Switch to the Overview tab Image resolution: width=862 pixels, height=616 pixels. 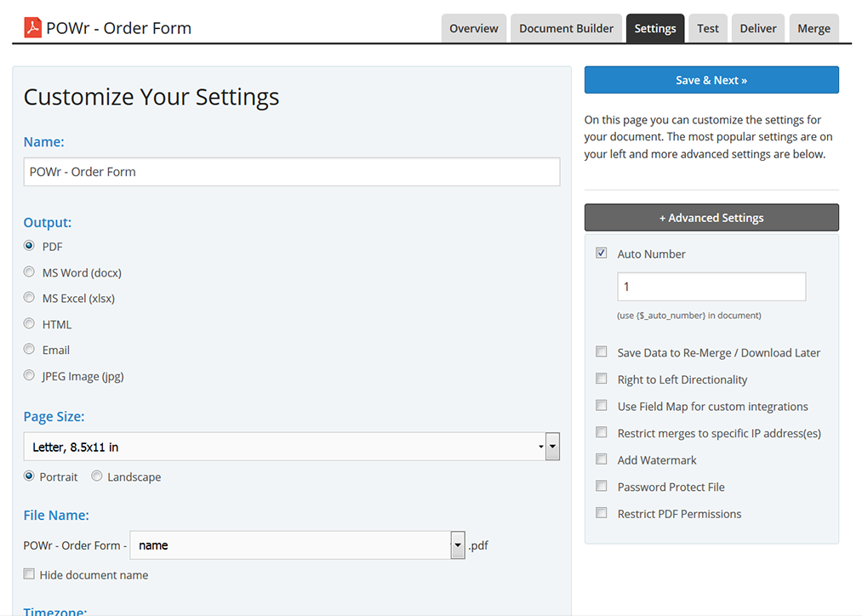[474, 28]
